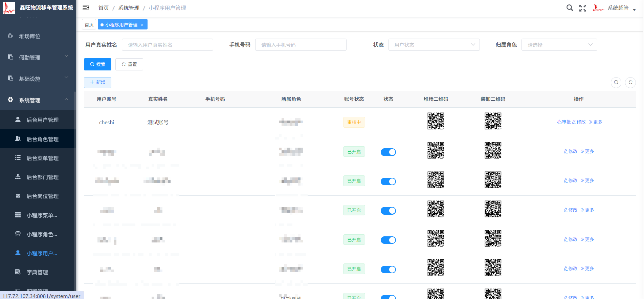The height and width of the screenshot is (299, 644).
Task: Open 后台用户管理 menu item
Action: (38, 120)
